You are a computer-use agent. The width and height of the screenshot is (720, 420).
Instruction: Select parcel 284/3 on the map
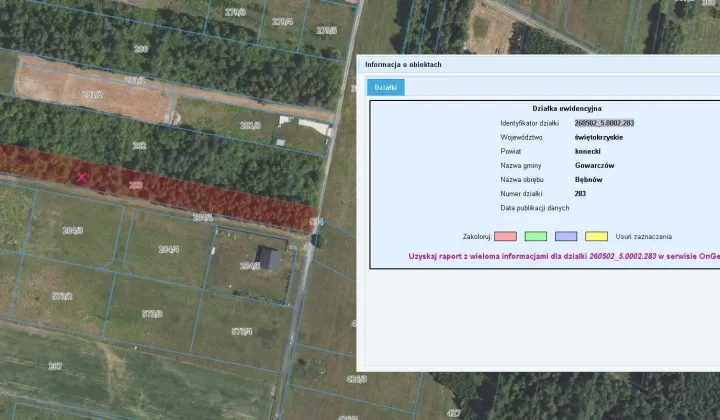tap(73, 230)
